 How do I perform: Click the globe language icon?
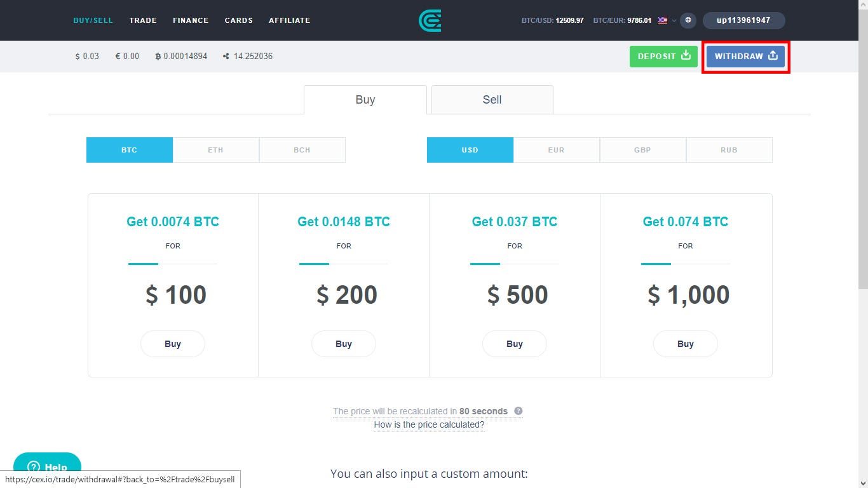click(688, 20)
